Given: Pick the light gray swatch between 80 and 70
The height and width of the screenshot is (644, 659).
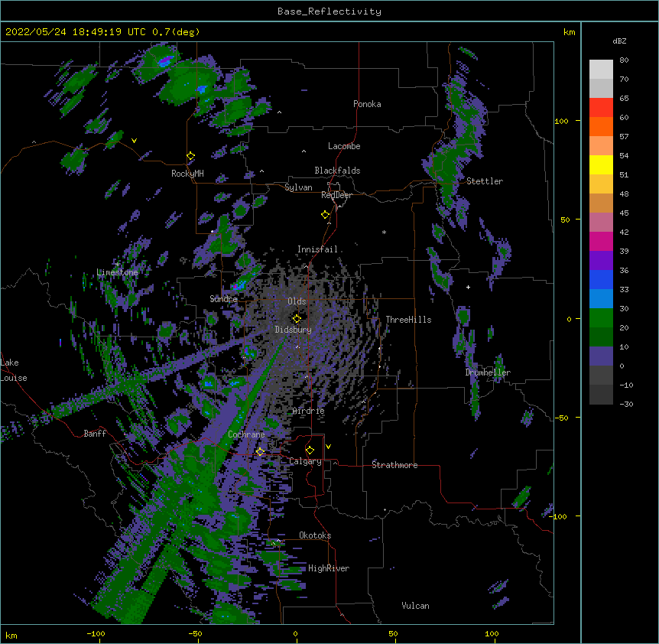Looking at the screenshot, I should click(x=601, y=70).
